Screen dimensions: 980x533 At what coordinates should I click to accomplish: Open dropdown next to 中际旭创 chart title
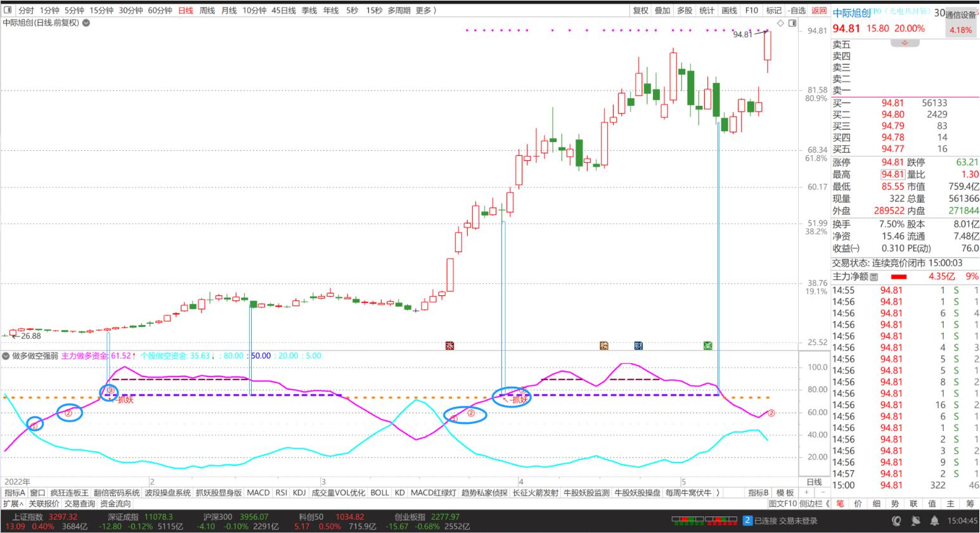[x=86, y=23]
